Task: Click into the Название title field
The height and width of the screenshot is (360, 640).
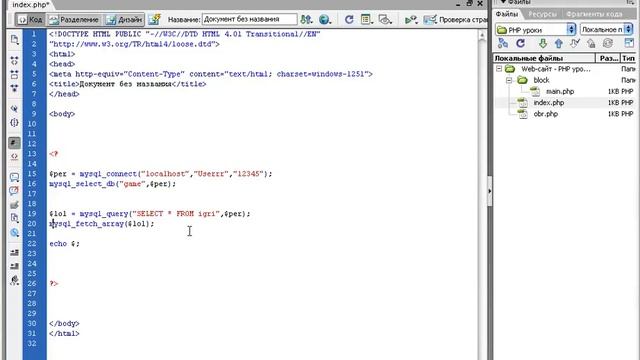Action: tap(249, 19)
